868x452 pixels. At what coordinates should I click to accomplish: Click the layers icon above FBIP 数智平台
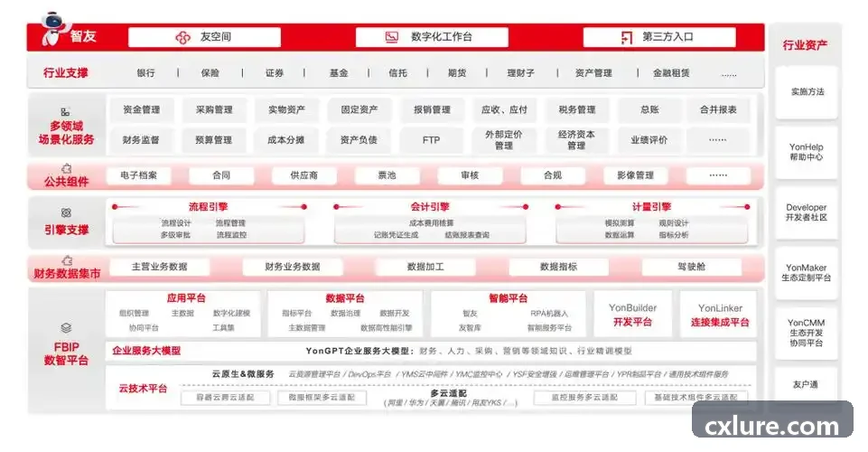(66, 328)
